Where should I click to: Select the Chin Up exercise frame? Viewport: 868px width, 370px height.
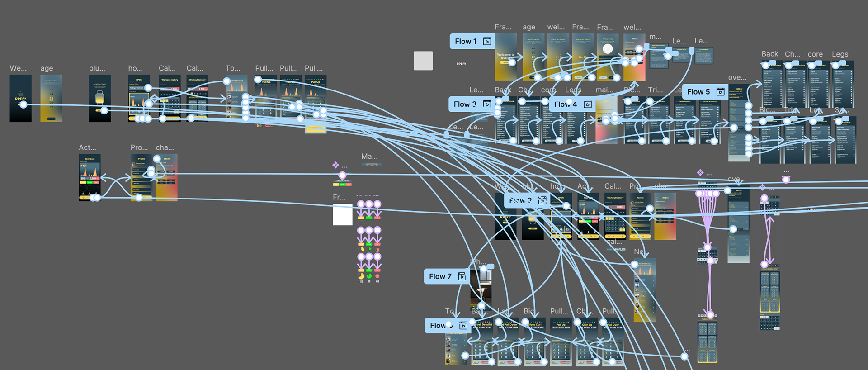pyautogui.click(x=587, y=342)
